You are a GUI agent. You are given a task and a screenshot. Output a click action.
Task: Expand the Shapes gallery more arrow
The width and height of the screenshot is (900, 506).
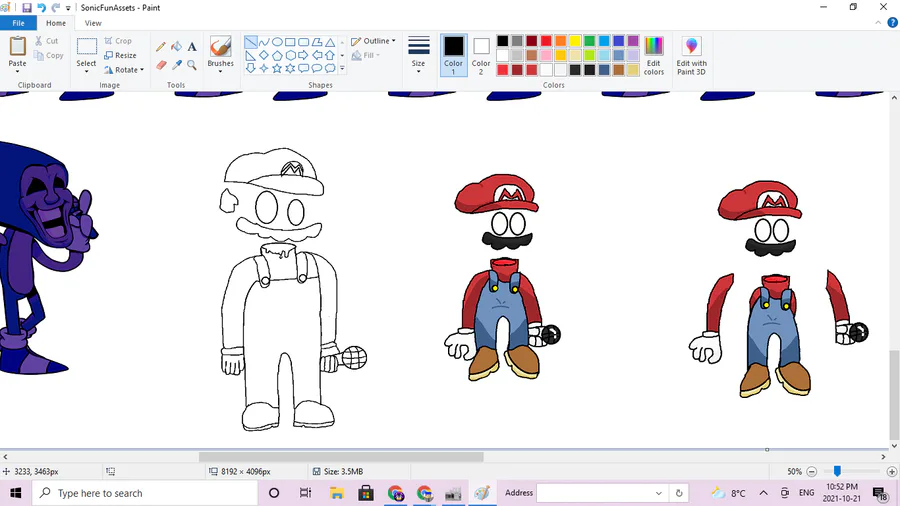[x=342, y=69]
